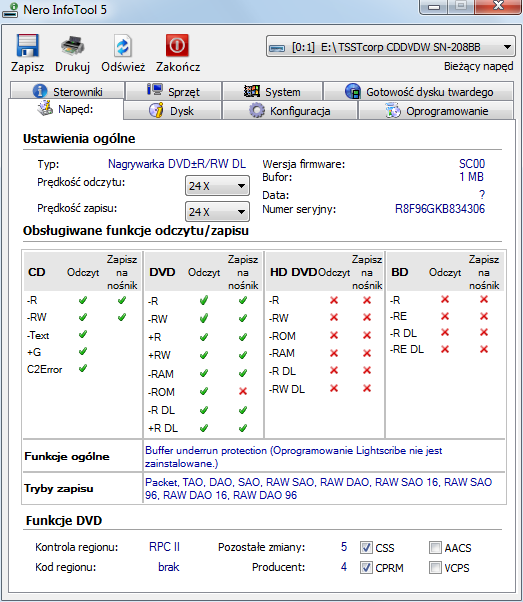Click the Drukuj button label
Screen dimensions: 523x602
tap(72, 67)
